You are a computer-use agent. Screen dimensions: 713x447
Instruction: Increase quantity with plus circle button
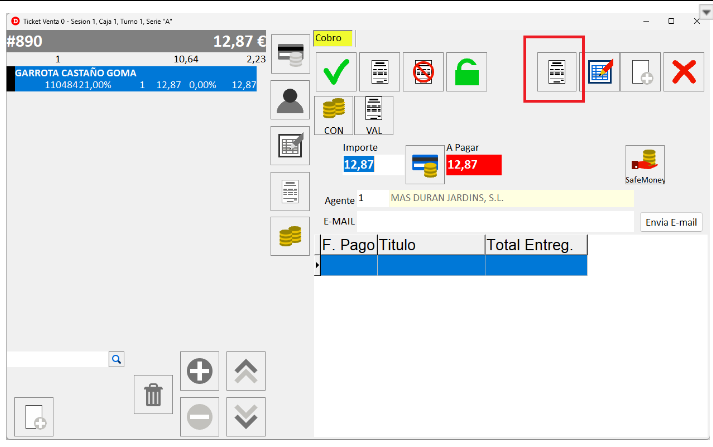200,371
